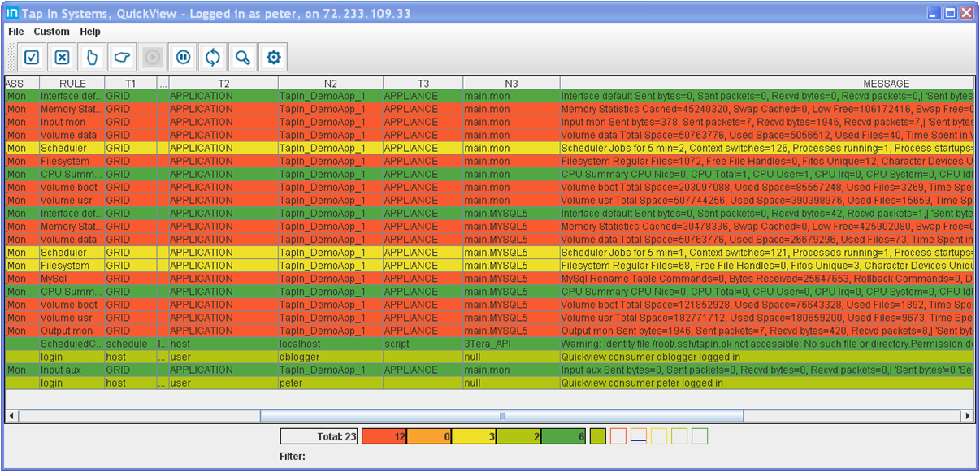Click the 'Output mon Sent bytes=1946' message
The width and height of the screenshot is (980, 472).
(766, 331)
